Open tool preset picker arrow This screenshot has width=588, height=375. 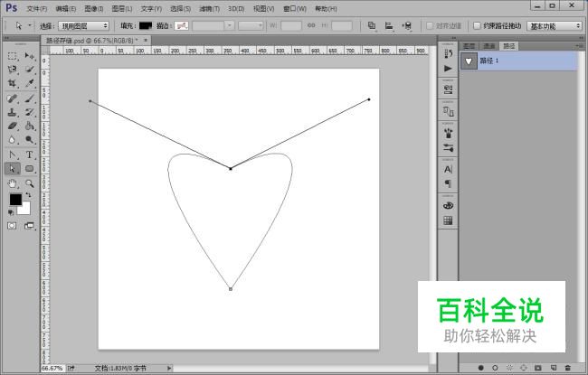tap(30, 25)
